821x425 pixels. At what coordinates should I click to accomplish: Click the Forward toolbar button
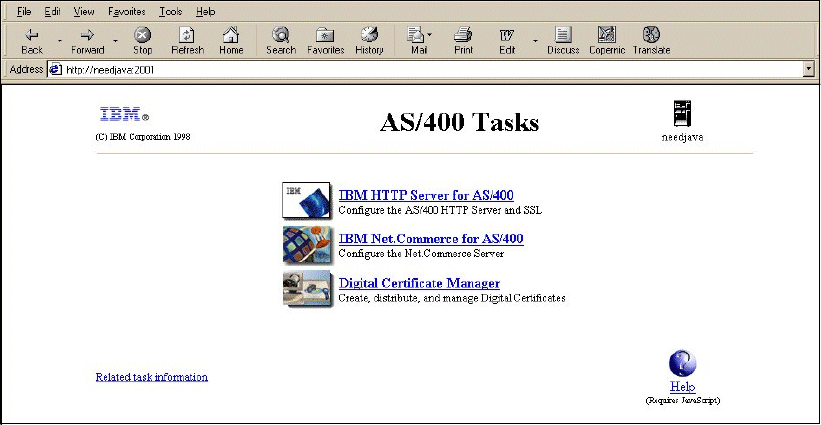(87, 41)
